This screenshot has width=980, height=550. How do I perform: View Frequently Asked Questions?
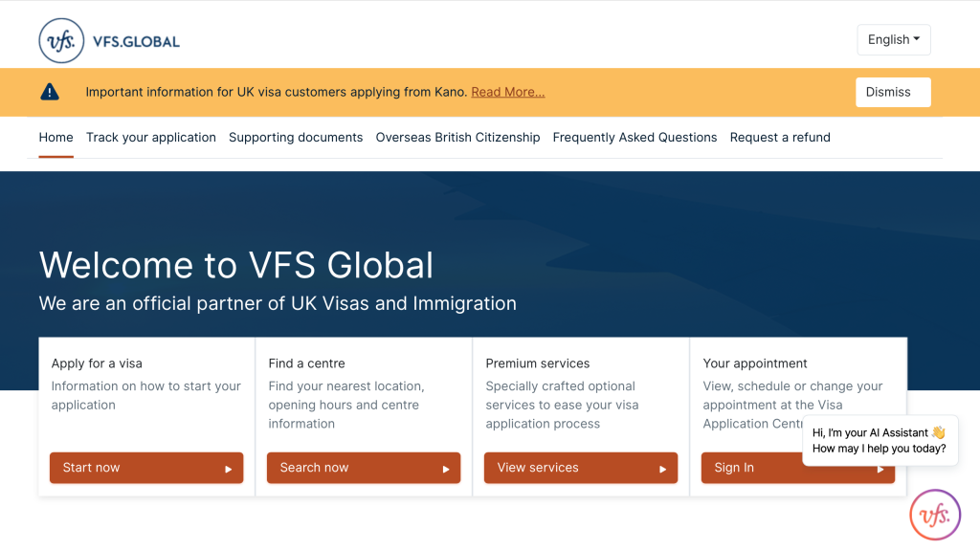(x=635, y=138)
